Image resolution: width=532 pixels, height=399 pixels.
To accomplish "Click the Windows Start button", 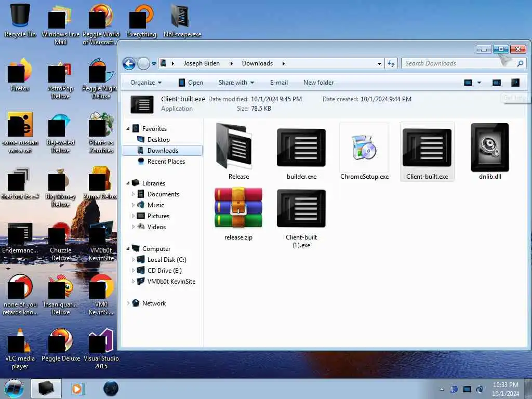I will point(14,389).
